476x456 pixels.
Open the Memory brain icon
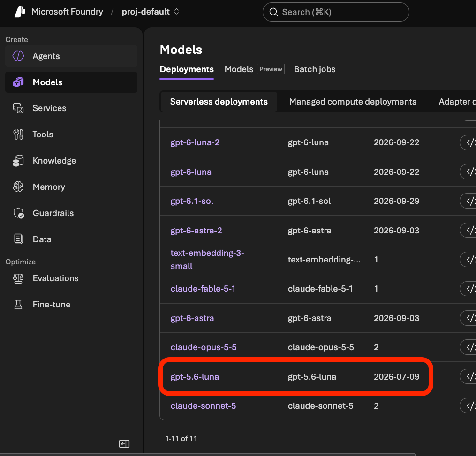pos(18,187)
